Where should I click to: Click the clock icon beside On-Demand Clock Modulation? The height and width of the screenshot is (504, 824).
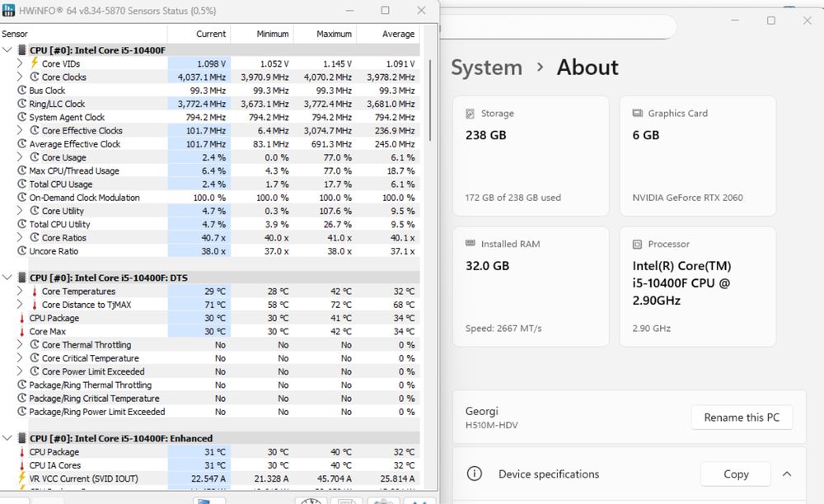[21, 198]
